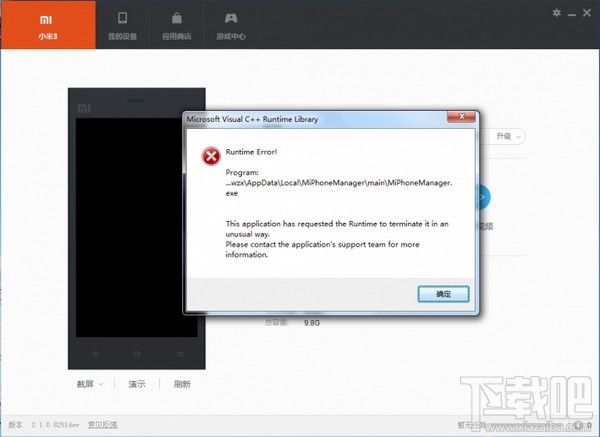Start the 演示 demo mode

137,384
